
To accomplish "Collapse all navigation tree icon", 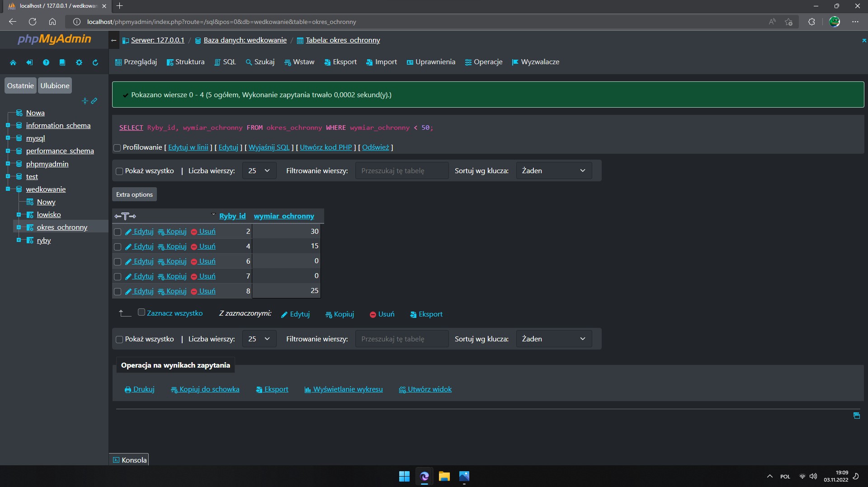I will (x=85, y=101).
